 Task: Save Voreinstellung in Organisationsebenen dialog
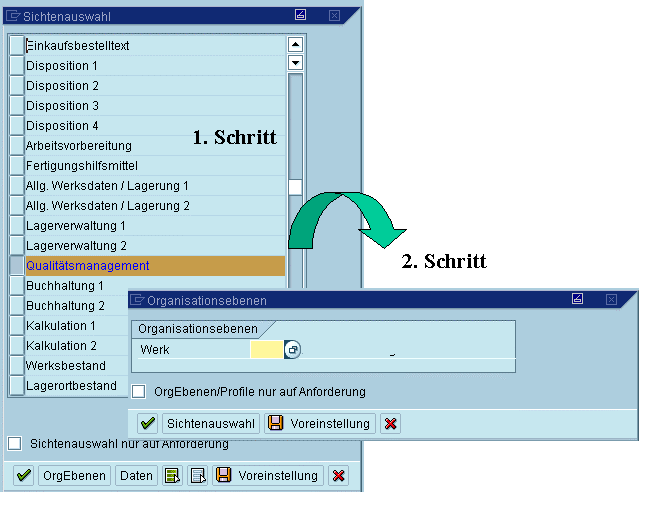coord(320,424)
